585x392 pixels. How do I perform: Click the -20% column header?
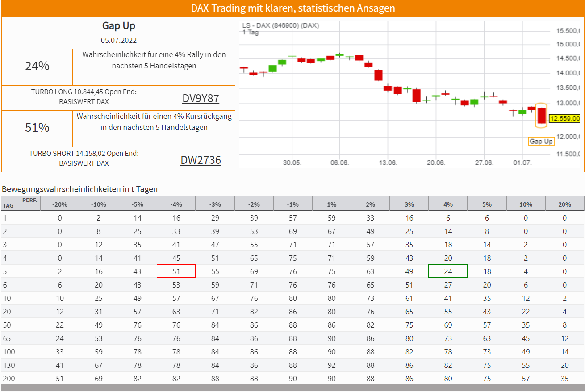[x=60, y=204]
